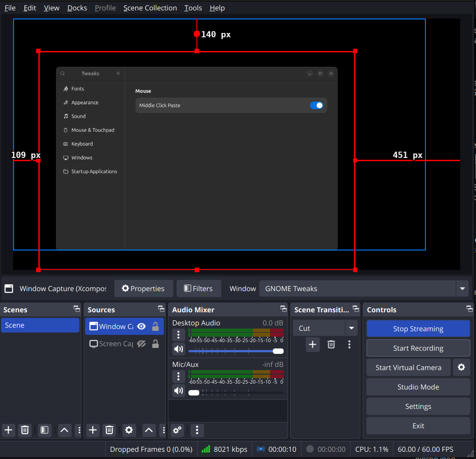
Task: Mute Desktop Audio speaker icon
Action: click(x=179, y=349)
